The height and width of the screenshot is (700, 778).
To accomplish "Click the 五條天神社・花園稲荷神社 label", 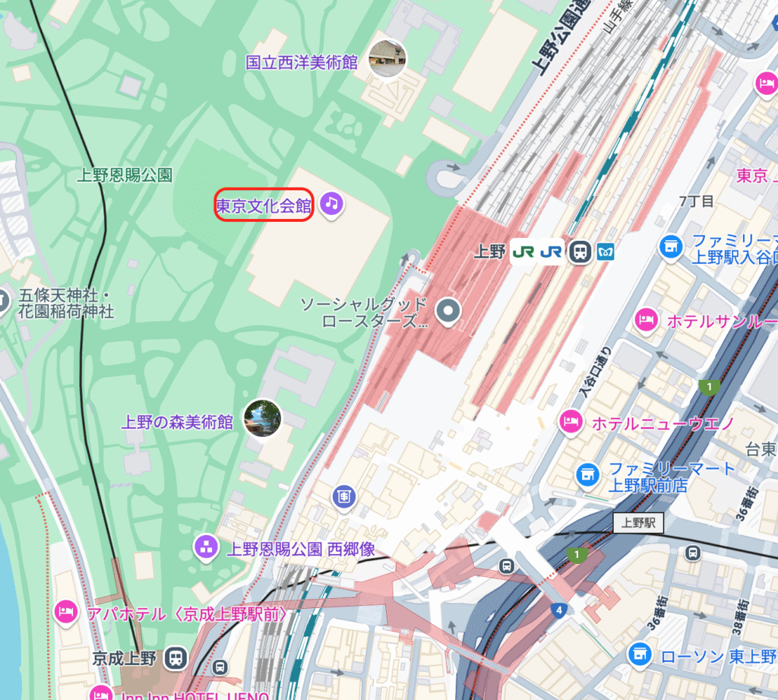I will pyautogui.click(x=67, y=303).
